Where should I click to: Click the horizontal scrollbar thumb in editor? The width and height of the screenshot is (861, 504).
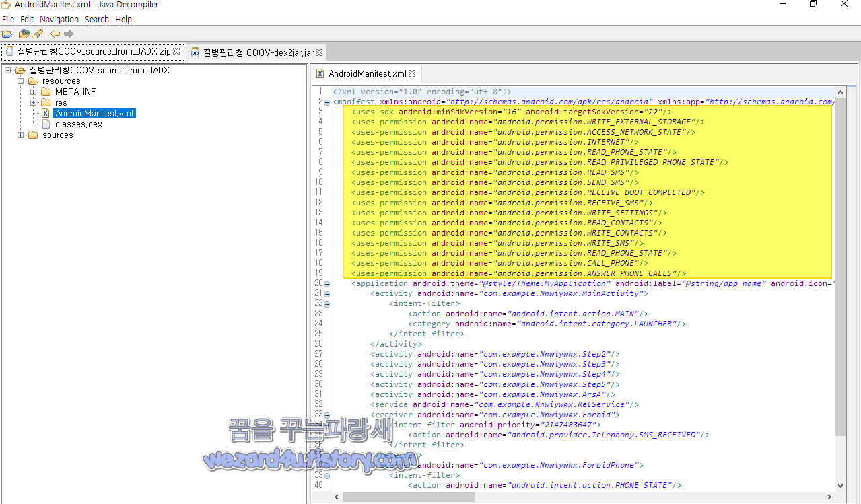(x=409, y=497)
